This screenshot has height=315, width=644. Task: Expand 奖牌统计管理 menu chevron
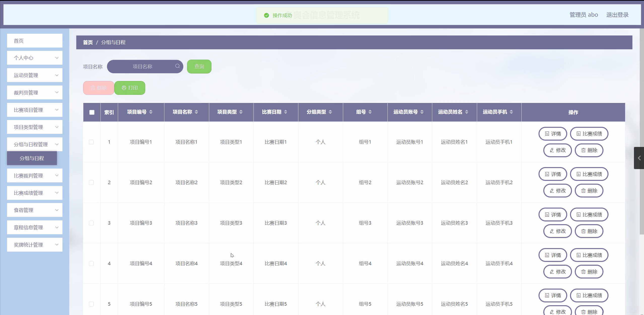click(x=57, y=245)
